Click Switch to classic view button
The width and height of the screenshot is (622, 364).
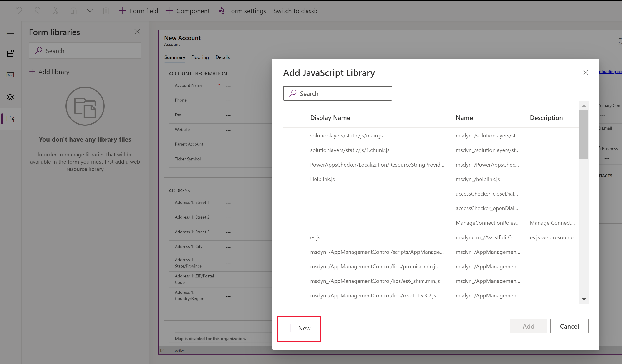295,10
